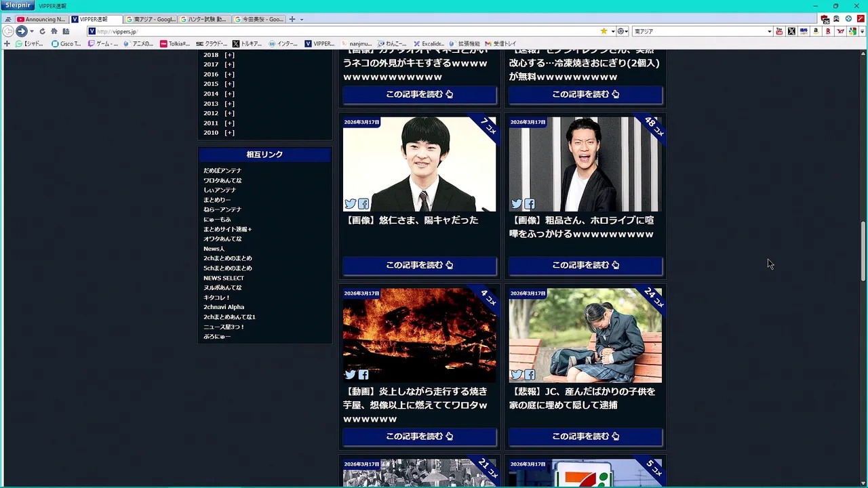The height and width of the screenshot is (488, 868).
Task: Switch to the 東アジア Google tab
Action: click(151, 19)
